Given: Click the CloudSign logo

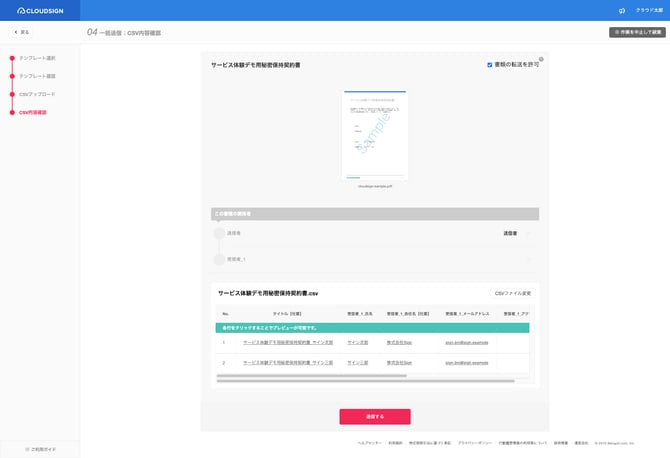Looking at the screenshot, I should pyautogui.click(x=39, y=10).
